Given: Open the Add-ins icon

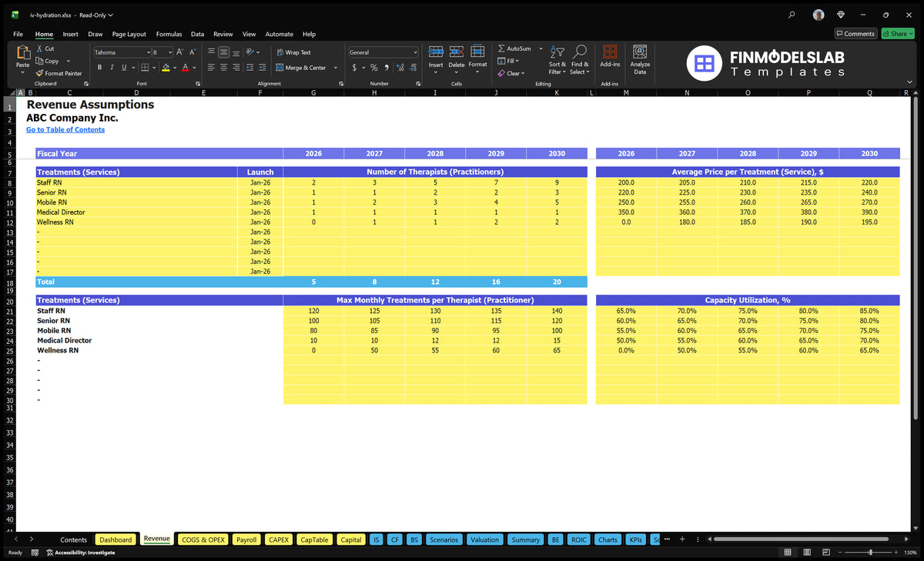Looking at the screenshot, I should point(610,52).
